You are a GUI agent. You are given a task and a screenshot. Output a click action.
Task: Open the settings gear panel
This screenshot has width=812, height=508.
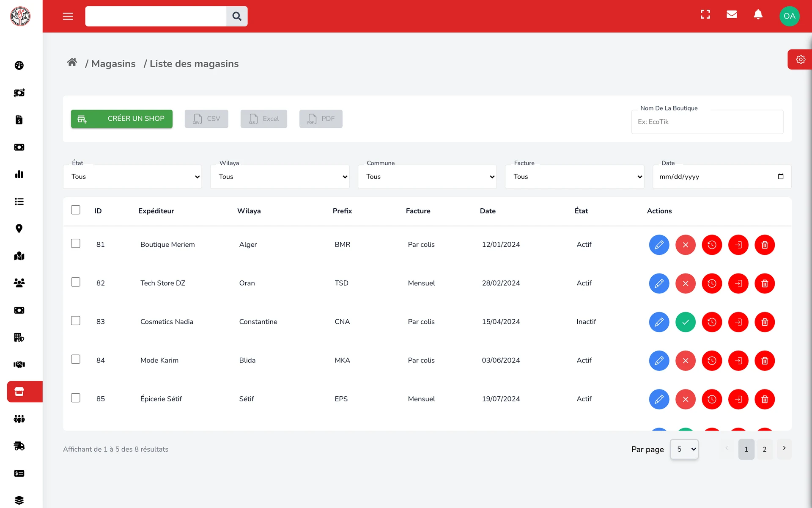click(800, 60)
